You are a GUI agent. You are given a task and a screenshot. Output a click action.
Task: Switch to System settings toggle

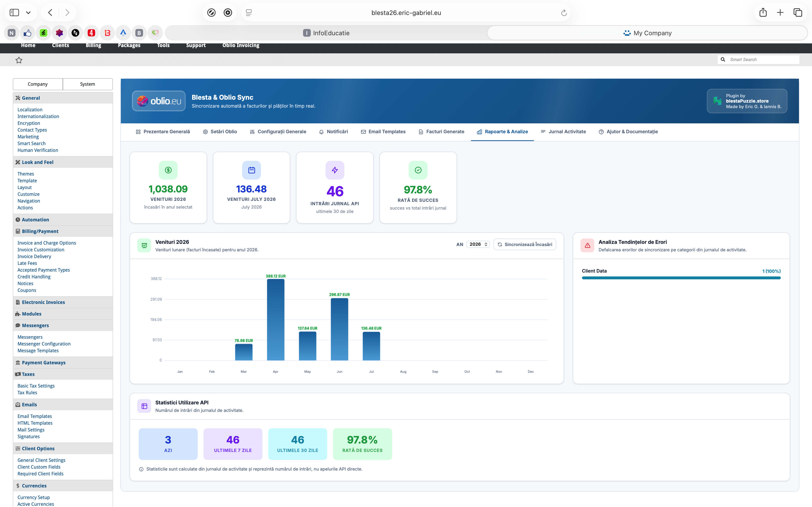click(87, 84)
